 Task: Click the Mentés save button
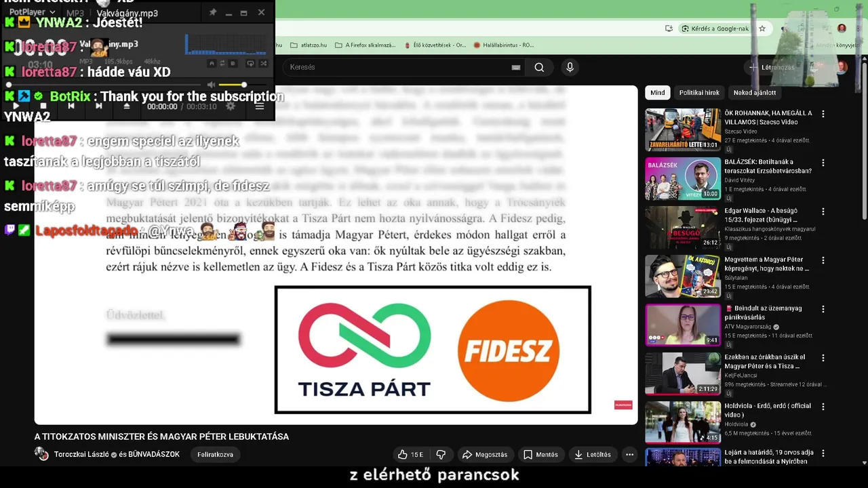tap(540, 455)
